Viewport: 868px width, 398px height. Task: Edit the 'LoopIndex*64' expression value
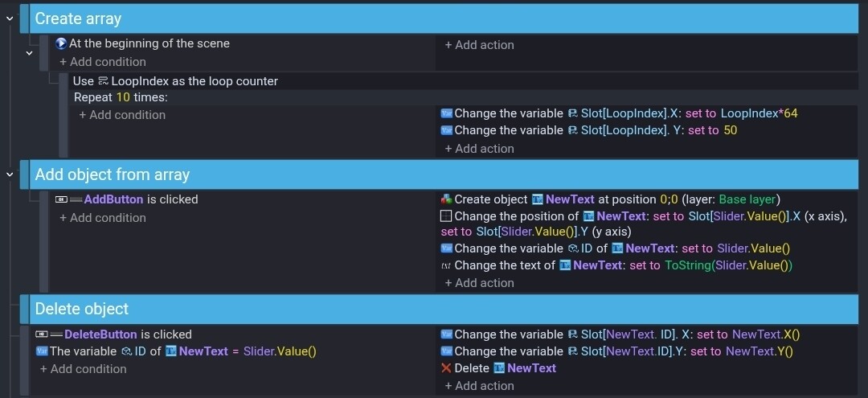tap(759, 113)
